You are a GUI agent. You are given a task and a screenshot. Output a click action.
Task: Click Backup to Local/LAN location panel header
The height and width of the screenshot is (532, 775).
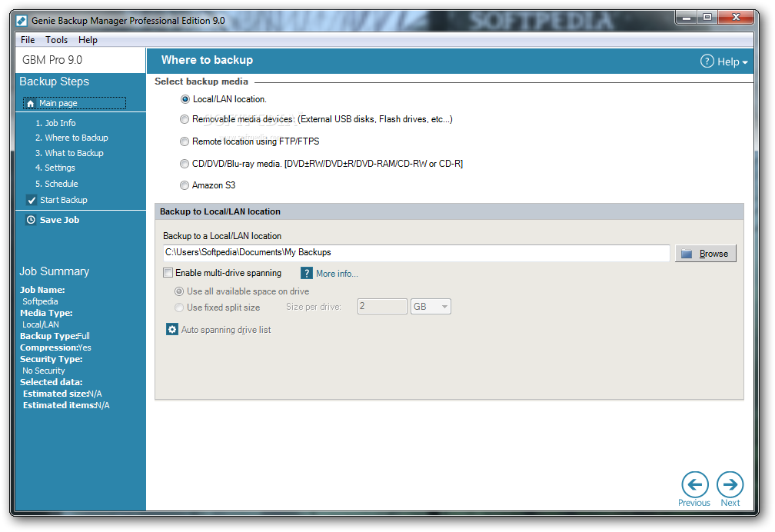tap(449, 211)
